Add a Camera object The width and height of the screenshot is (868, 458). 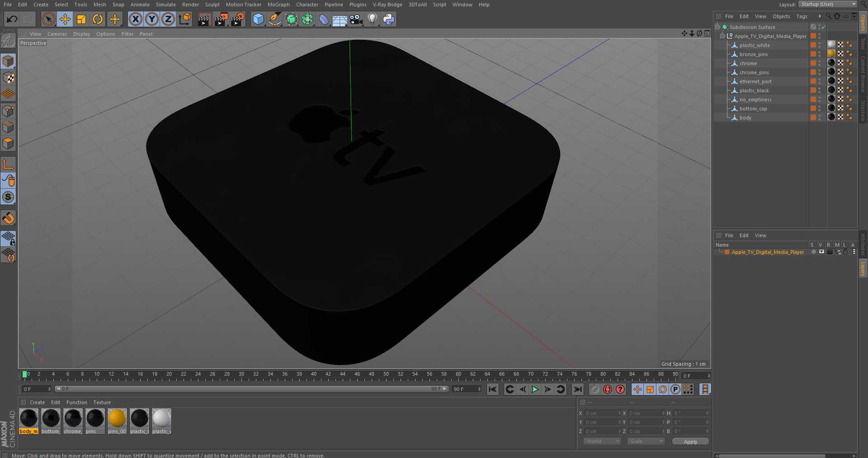pos(356,19)
